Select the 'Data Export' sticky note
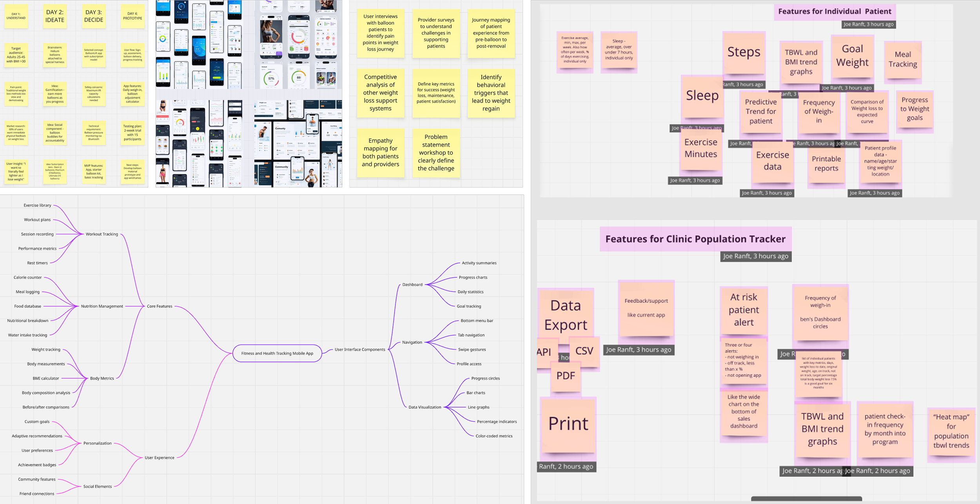The width and height of the screenshot is (980, 504). pyautogui.click(x=566, y=315)
